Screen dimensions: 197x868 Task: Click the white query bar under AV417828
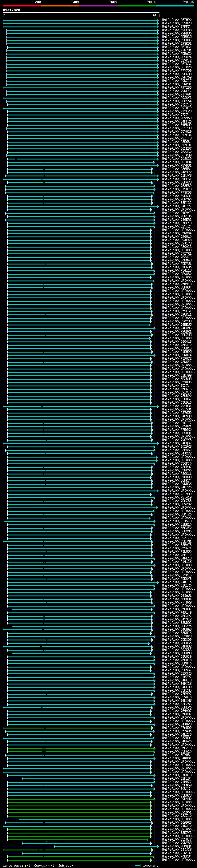[81, 12]
